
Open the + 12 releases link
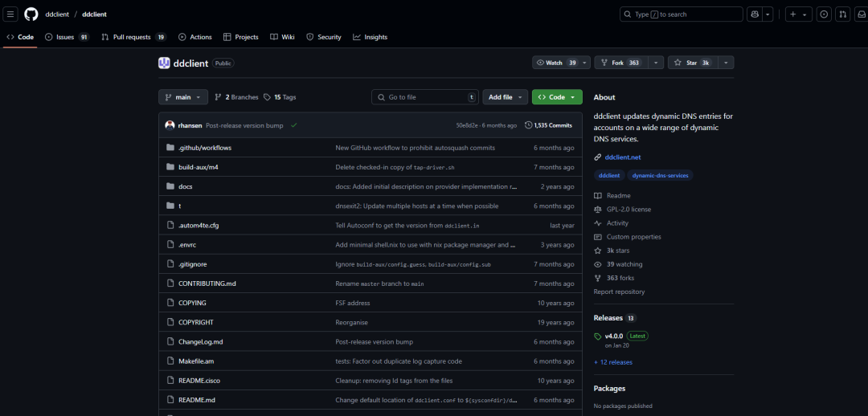coord(612,362)
